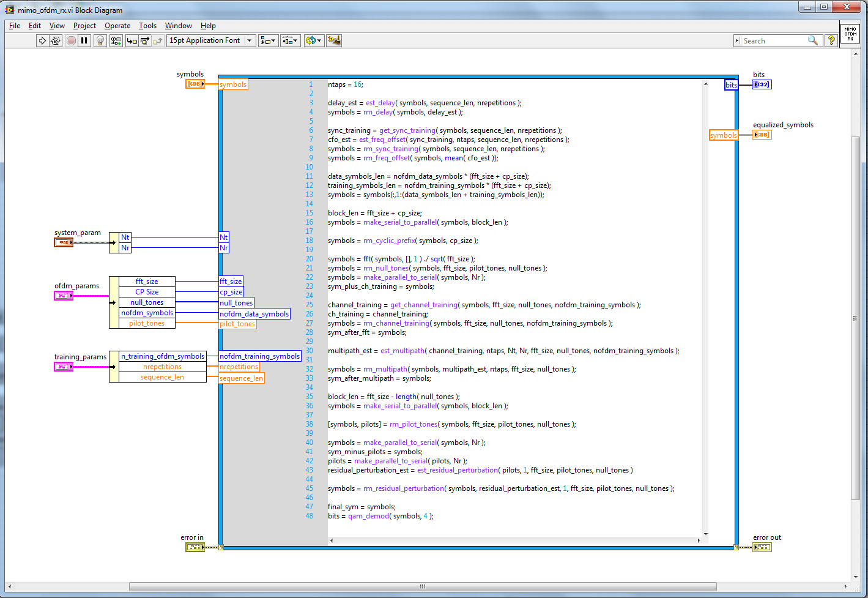Screen dimensions: 868x598
Task: Click the qam_demod function call text
Action: pos(369,516)
